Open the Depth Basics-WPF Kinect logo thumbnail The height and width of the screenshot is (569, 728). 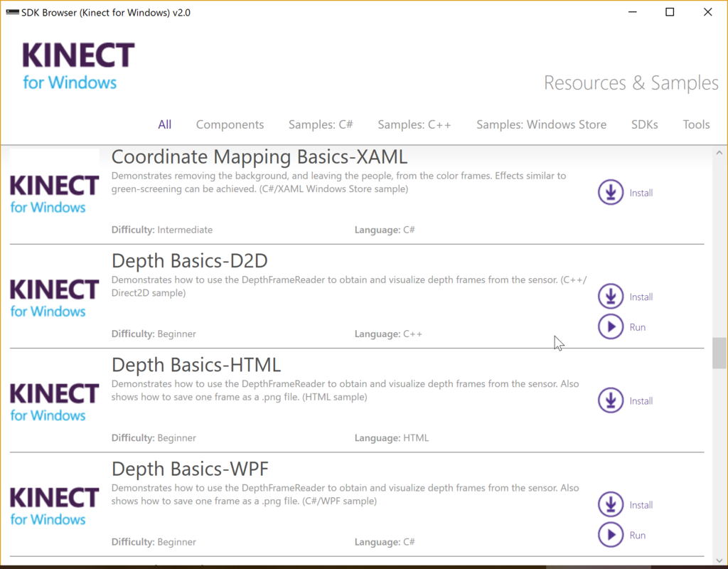(x=54, y=506)
